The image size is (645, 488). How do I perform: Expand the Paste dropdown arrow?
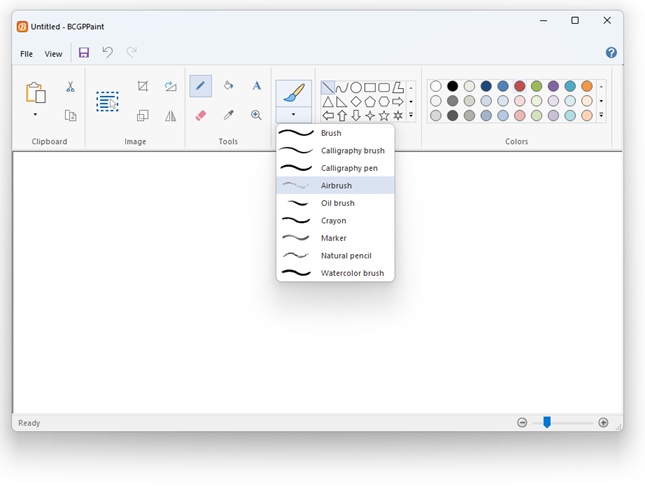35,115
